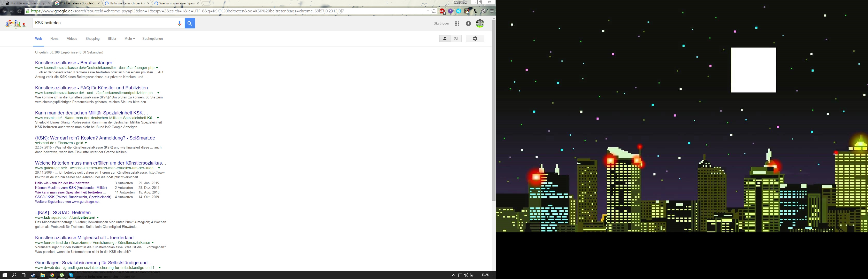The image size is (868, 279).
Task: Open Windows taskbar search
Action: click(x=14, y=275)
